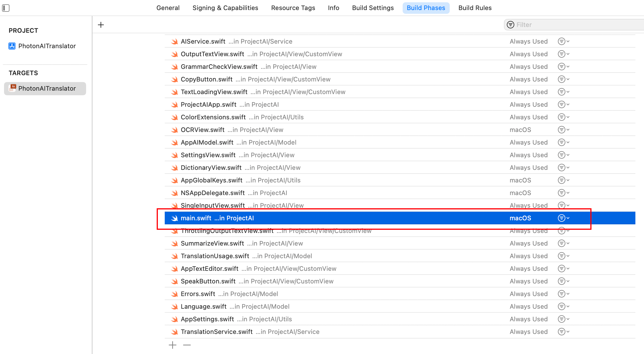
Task: Click the Swift icon beside TranslationService.swift
Action: (174, 332)
